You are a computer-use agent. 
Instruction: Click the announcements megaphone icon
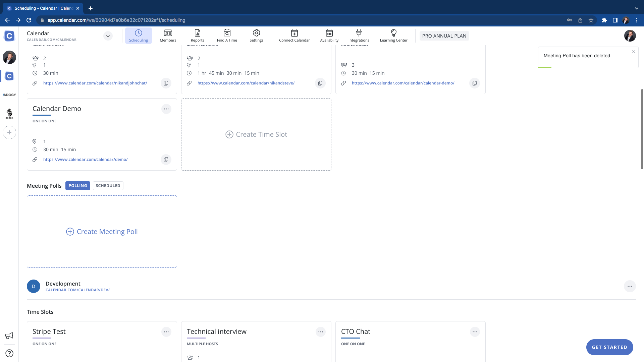pos(9,336)
